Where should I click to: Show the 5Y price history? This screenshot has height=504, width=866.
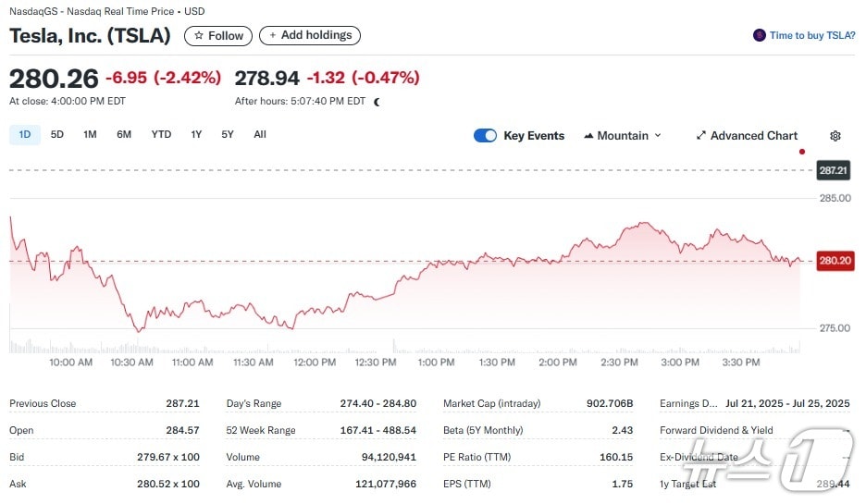(228, 135)
